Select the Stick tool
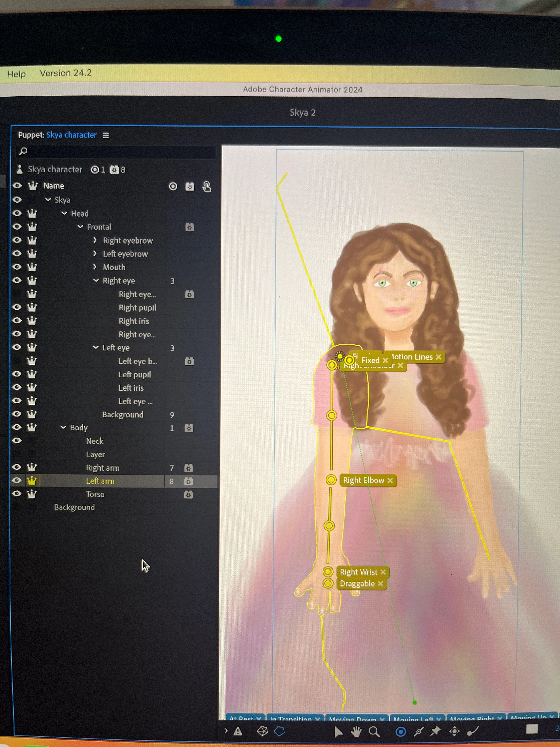Screen dimensions: 560x747 [x=419, y=732]
